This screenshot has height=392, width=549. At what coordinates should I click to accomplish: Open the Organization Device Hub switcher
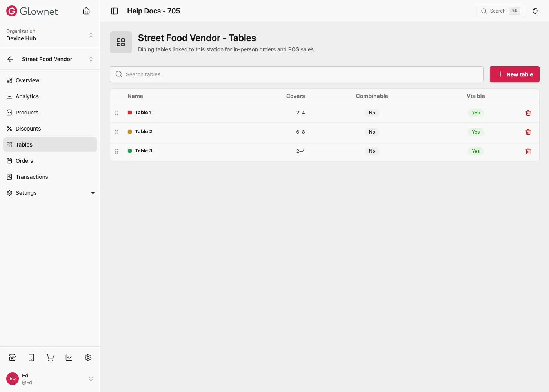(50, 35)
